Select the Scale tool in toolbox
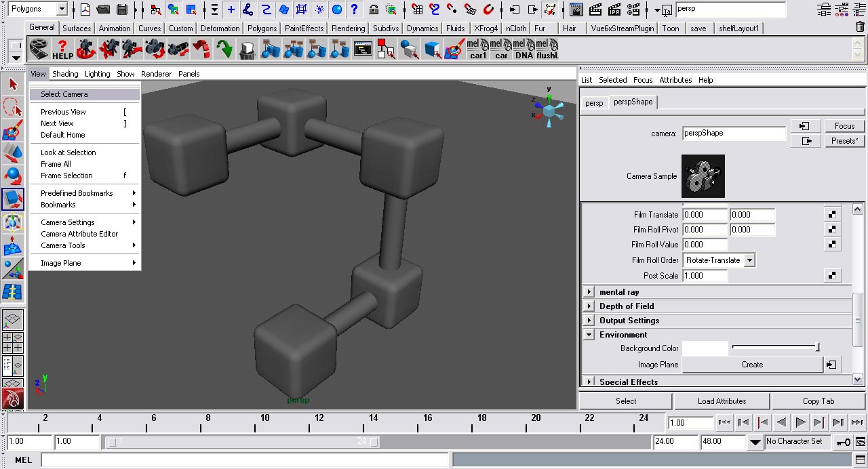Viewport: 868px width, 469px height. pos(13,199)
